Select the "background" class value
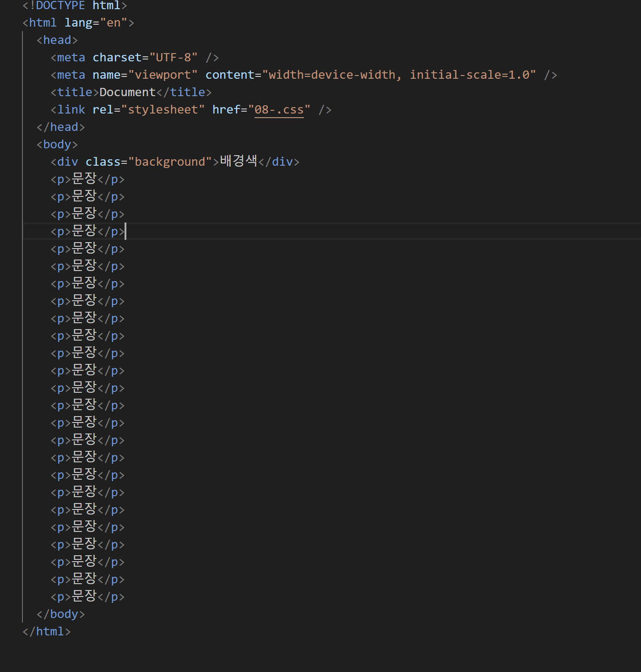Image resolution: width=641 pixels, height=672 pixels. [170, 162]
